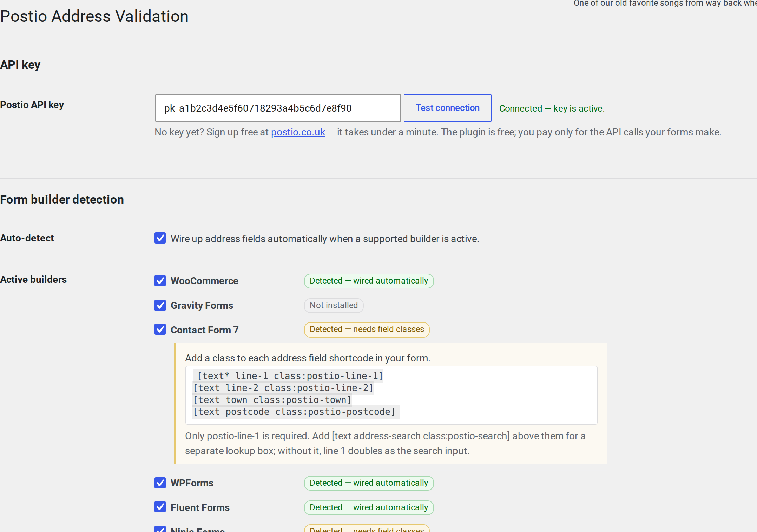Disable the Fluent Forms checkbox
757x532 pixels.
160,507
